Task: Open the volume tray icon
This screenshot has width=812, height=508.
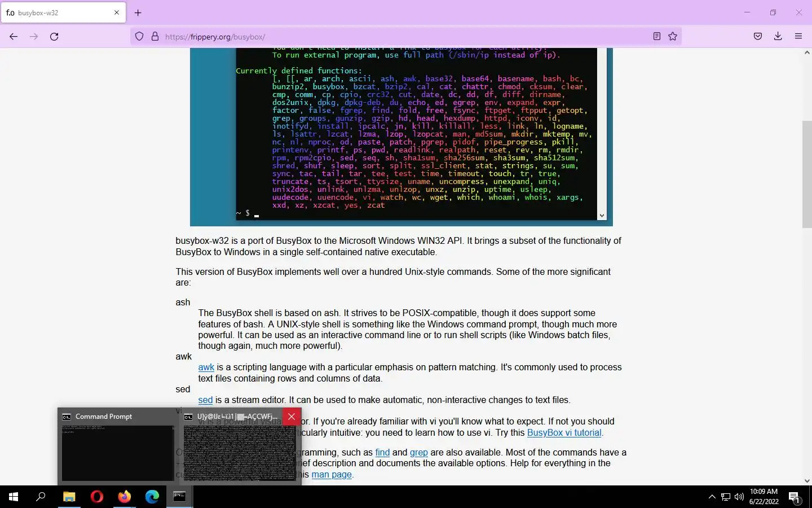Action: [x=739, y=497]
